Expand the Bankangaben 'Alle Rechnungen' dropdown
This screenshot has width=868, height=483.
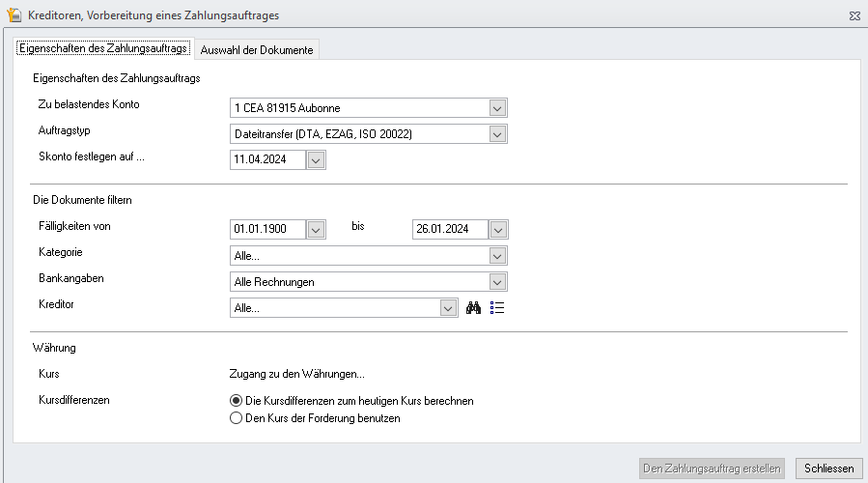click(x=497, y=282)
